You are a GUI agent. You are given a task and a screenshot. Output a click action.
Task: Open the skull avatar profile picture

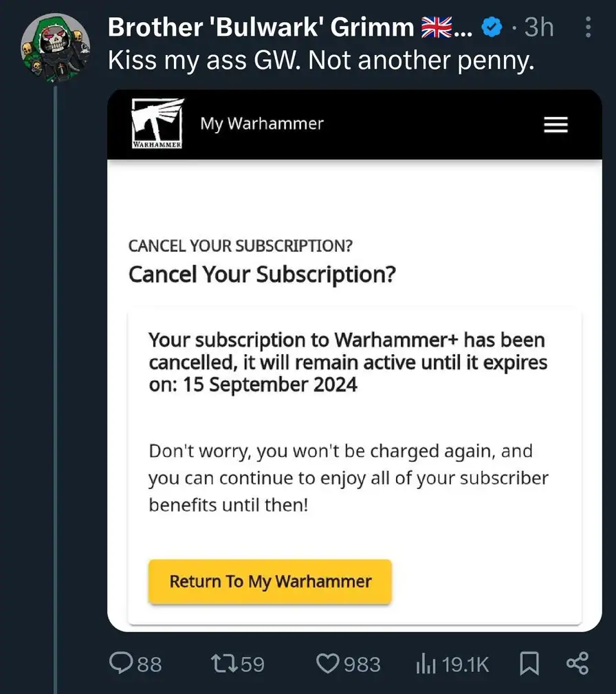[56, 47]
